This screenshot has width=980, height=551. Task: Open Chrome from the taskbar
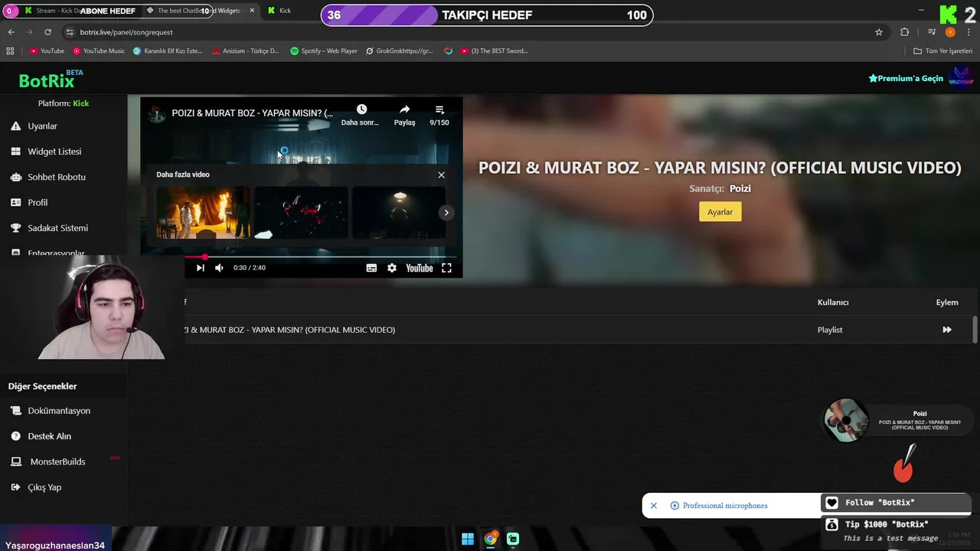[x=491, y=539]
